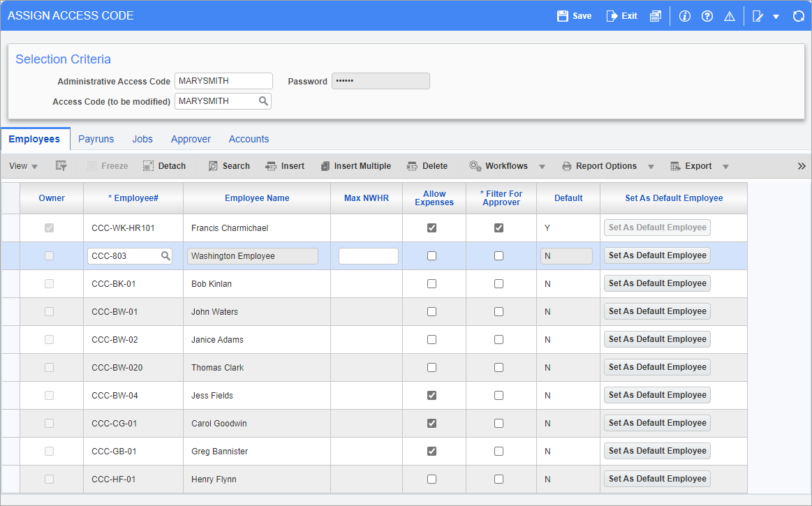Viewport: 812px width, 506px height.
Task: Click the Exit door icon
Action: (x=612, y=16)
